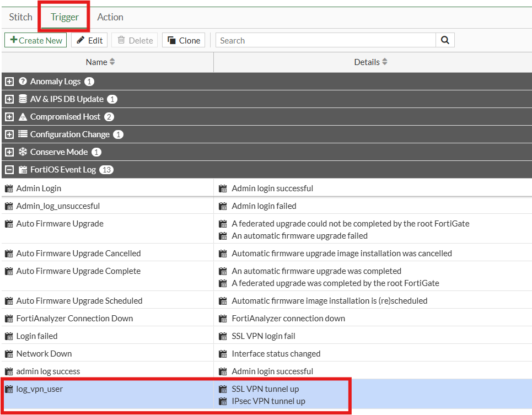
Task: Select FortiAnalyzer Connection Down trigger name
Action: coord(74,319)
